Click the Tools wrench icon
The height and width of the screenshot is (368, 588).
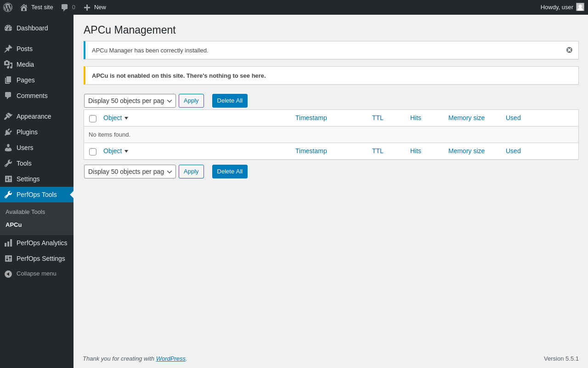click(8, 163)
